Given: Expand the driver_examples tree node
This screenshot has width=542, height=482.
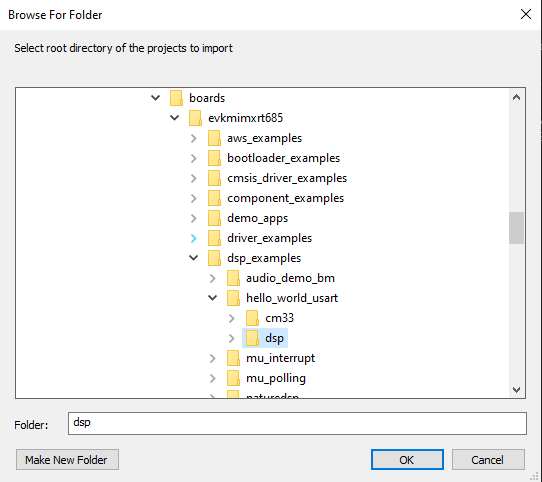Looking at the screenshot, I should [194, 238].
